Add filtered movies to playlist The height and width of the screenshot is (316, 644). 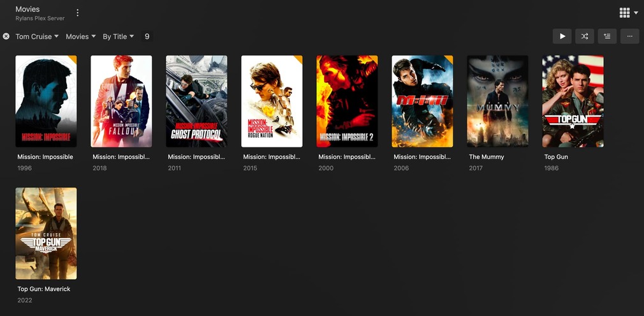[x=607, y=36]
